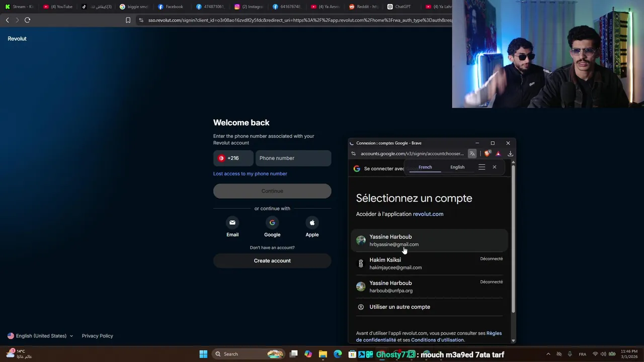Select English in the translation bar
Screen dimensions: 644x362
457,167
